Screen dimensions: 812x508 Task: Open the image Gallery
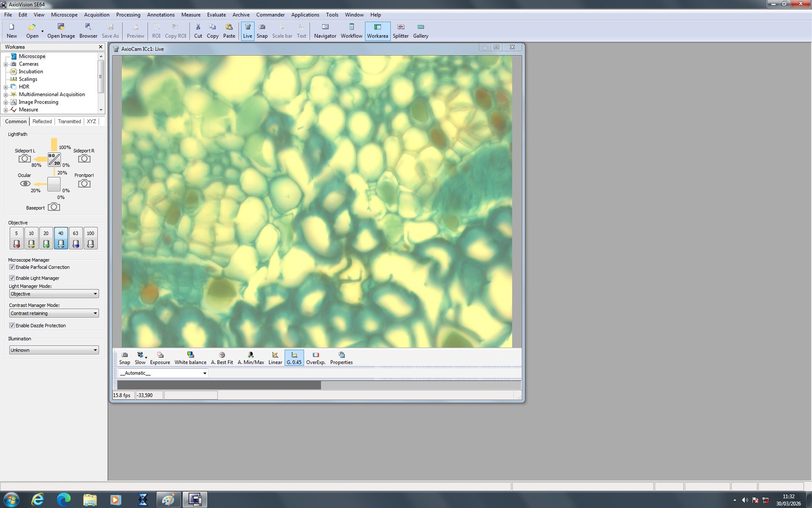pos(420,30)
